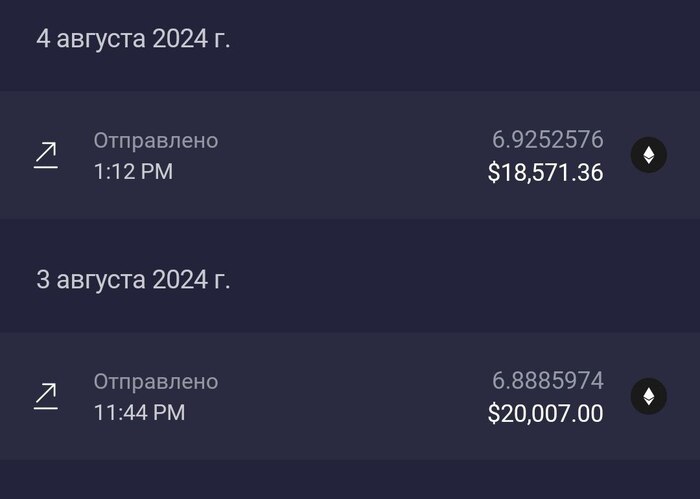Viewport: 700px width, 499px height.
Task: Click the empty area below the last transaction
Action: pos(350,479)
